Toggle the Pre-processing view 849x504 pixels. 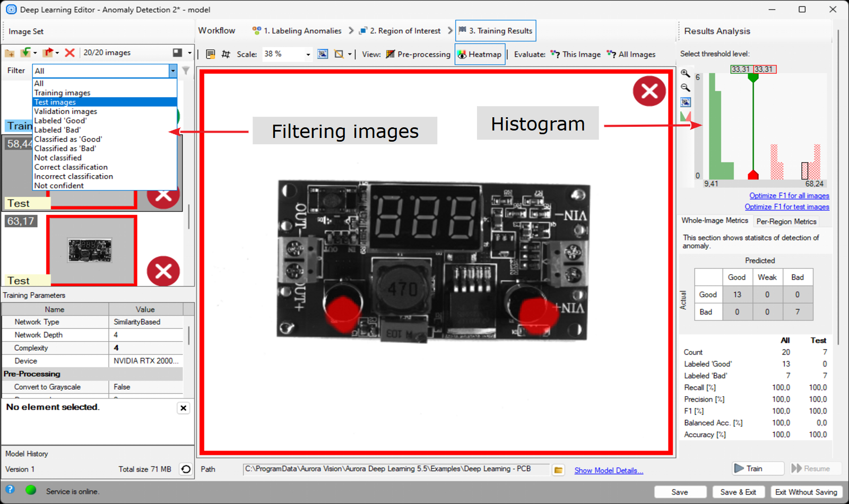418,54
